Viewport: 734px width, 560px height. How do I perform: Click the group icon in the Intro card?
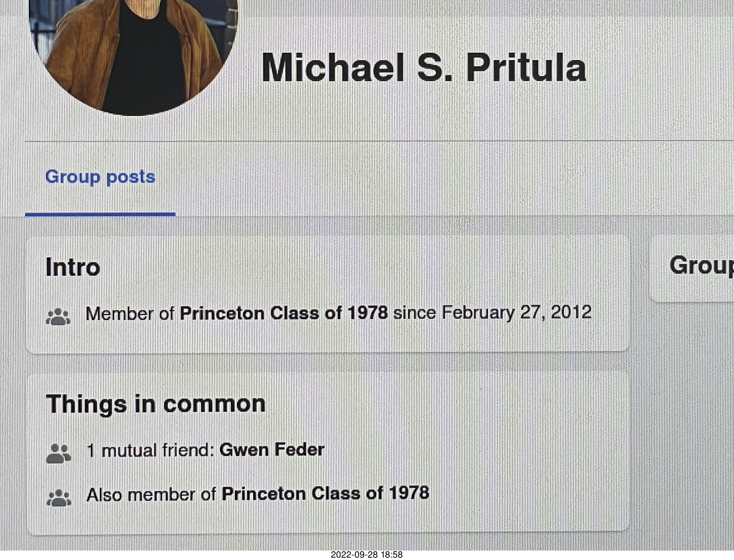pos(58,316)
